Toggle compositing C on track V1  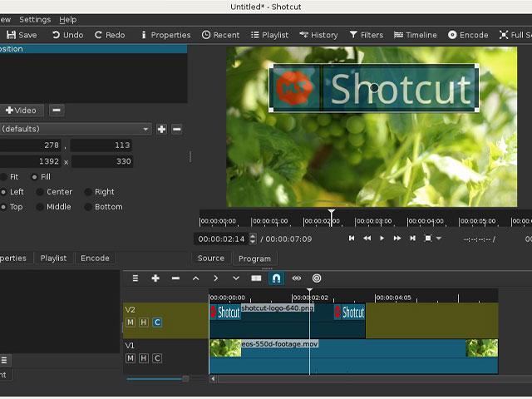(x=157, y=358)
